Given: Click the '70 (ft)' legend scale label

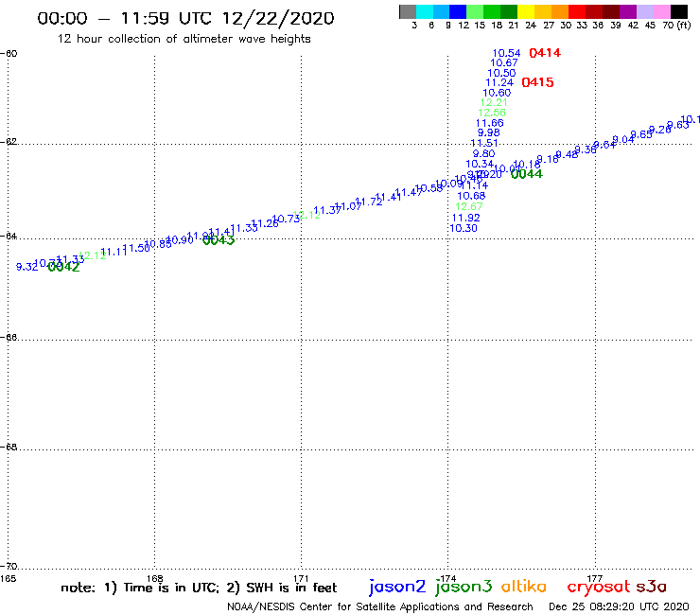Looking at the screenshot, I should coord(676,26).
